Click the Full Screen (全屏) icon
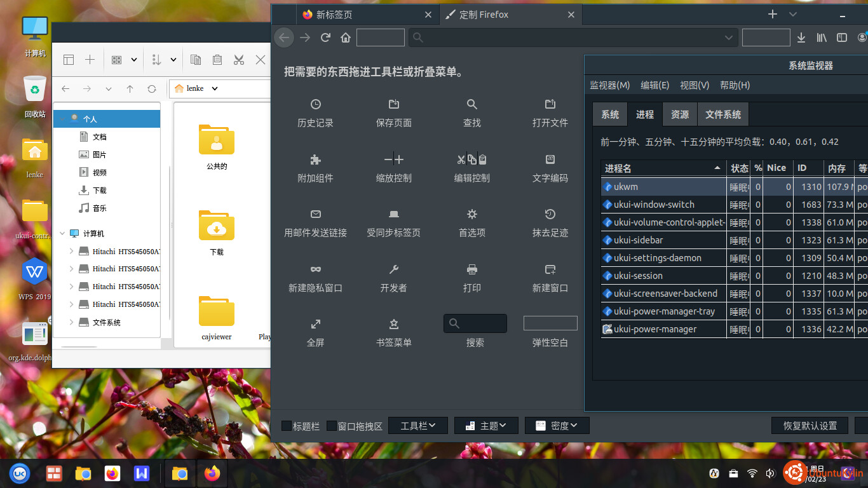This screenshot has width=868, height=488. coord(315,324)
